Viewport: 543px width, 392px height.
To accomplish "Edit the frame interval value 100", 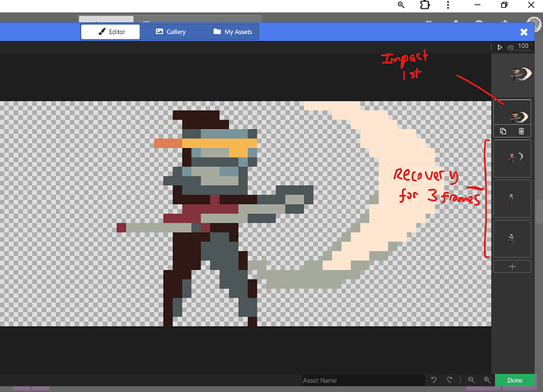I will click(x=523, y=46).
